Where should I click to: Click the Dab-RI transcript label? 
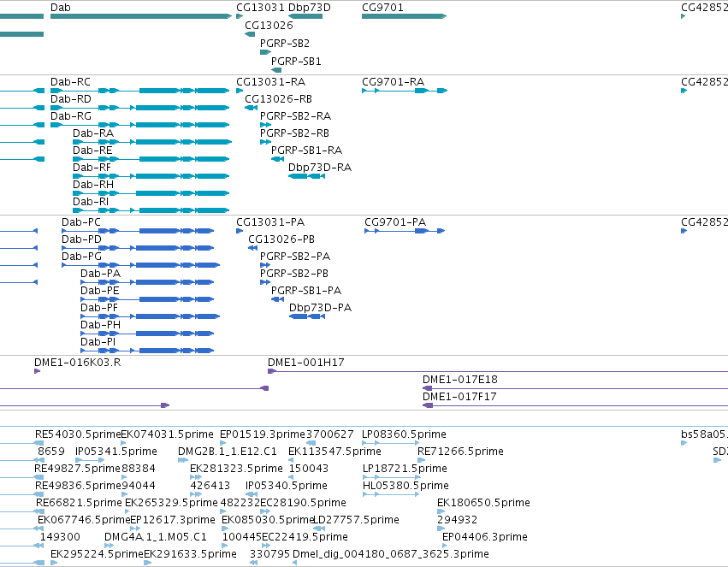91,203
